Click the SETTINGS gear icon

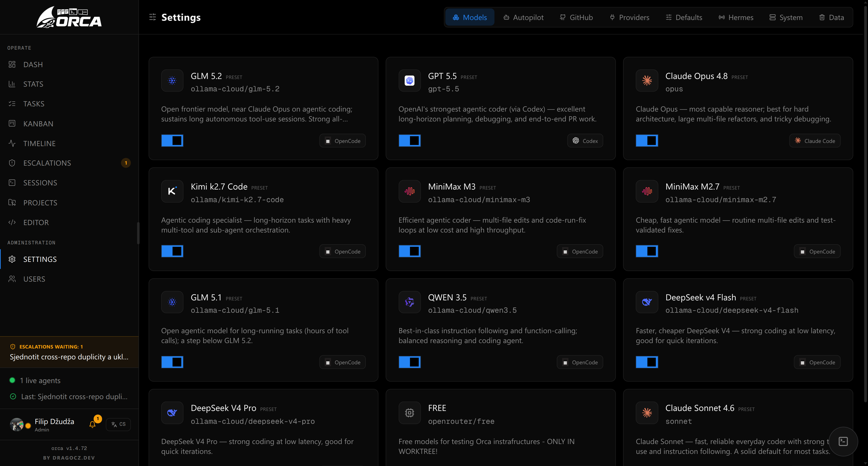(x=12, y=259)
